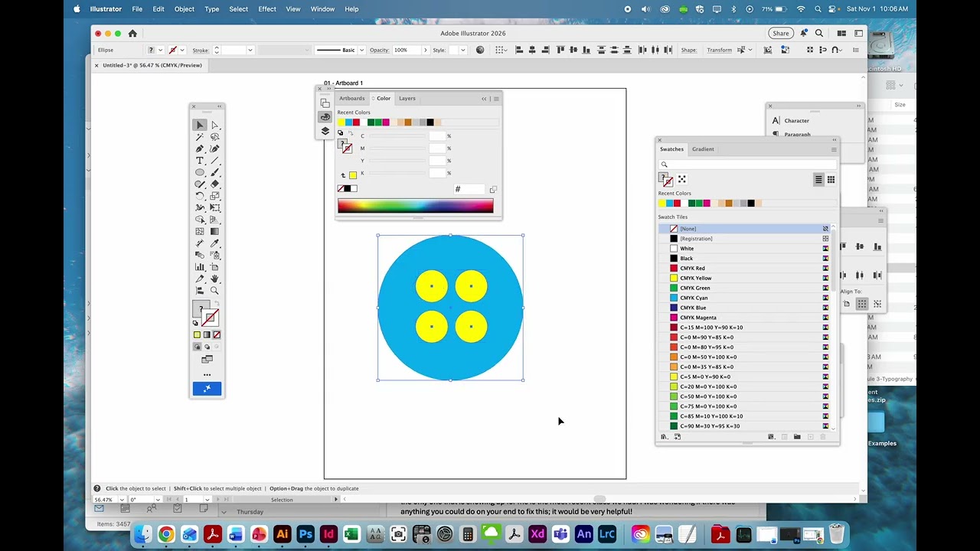Select the Ellipse tool in toolbar
The width and height of the screenshot is (980, 551).
coord(200,173)
